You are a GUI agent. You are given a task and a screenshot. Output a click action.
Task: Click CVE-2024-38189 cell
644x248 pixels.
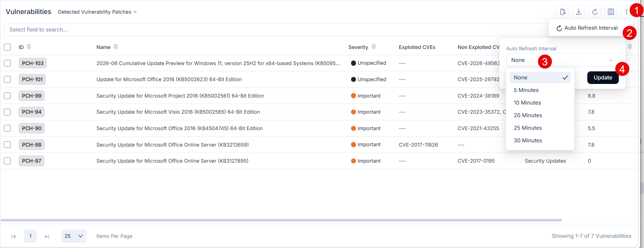point(478,96)
